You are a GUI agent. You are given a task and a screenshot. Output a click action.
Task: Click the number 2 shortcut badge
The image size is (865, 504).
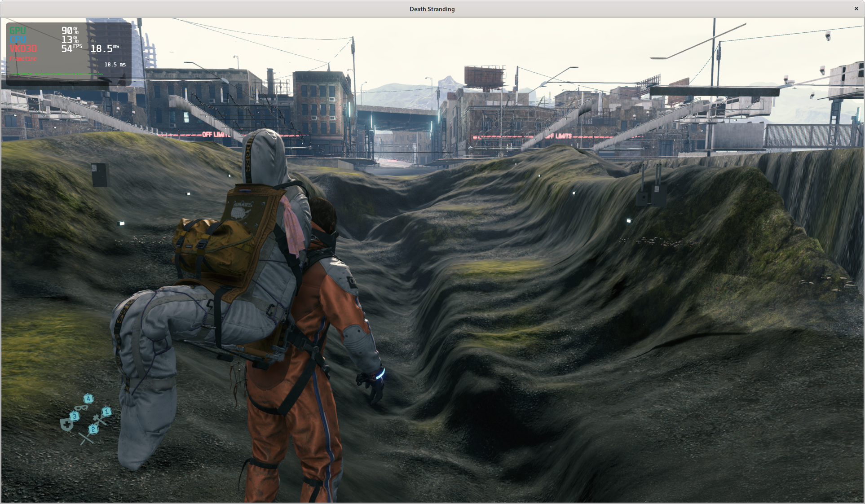93,429
